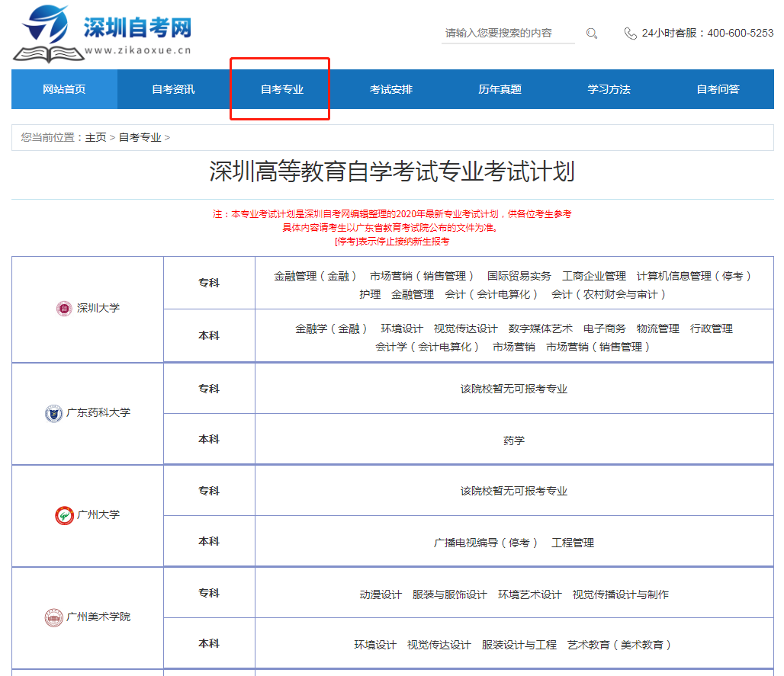784x676 pixels.
Task: Open the 自考专业 nav tab
Action: pos(282,89)
